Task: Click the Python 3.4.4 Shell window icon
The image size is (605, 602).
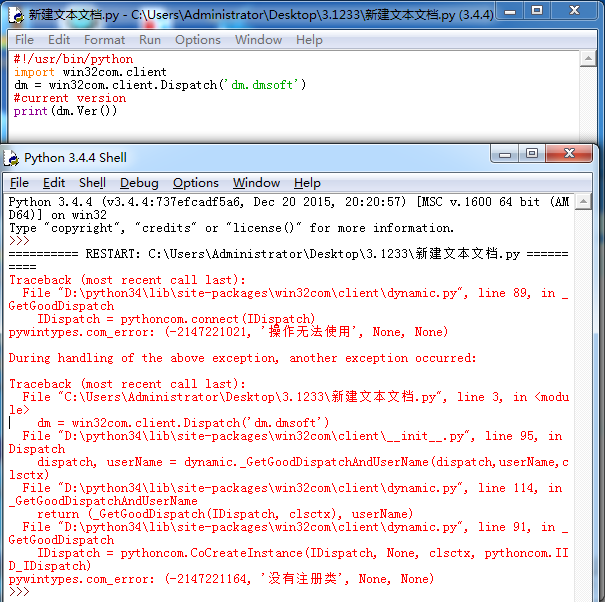Action: coord(12,157)
